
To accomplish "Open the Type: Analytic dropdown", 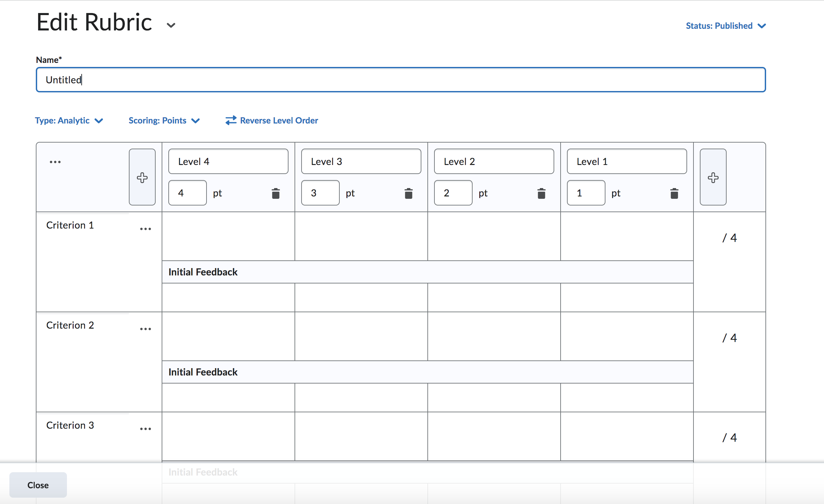I will [x=69, y=120].
